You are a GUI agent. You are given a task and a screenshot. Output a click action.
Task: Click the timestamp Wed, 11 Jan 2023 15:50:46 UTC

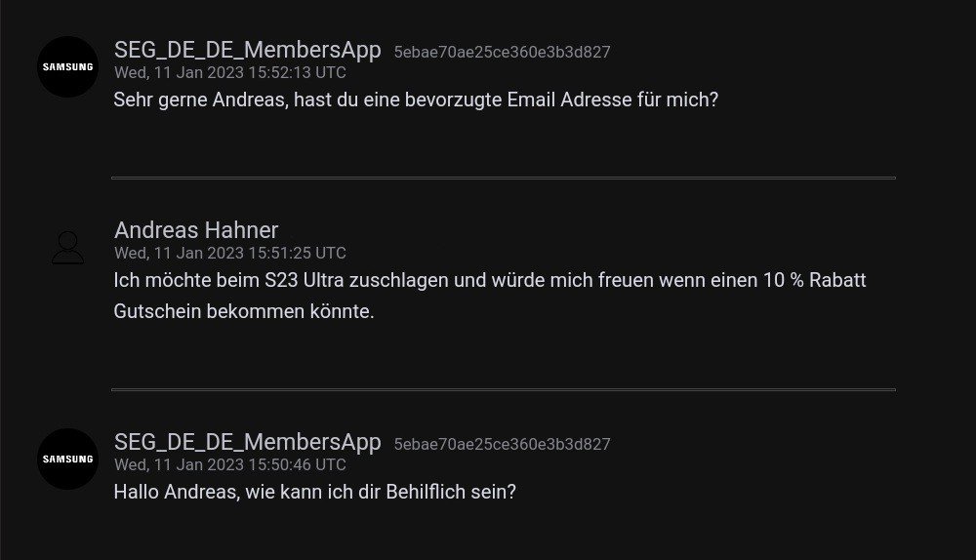pyautogui.click(x=229, y=464)
